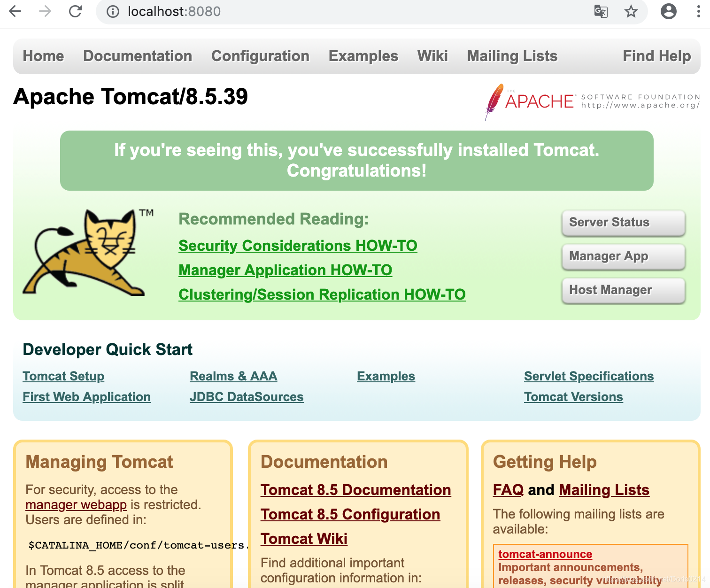Click the Host Manager button
Screen dimensions: 710x588
[624, 290]
